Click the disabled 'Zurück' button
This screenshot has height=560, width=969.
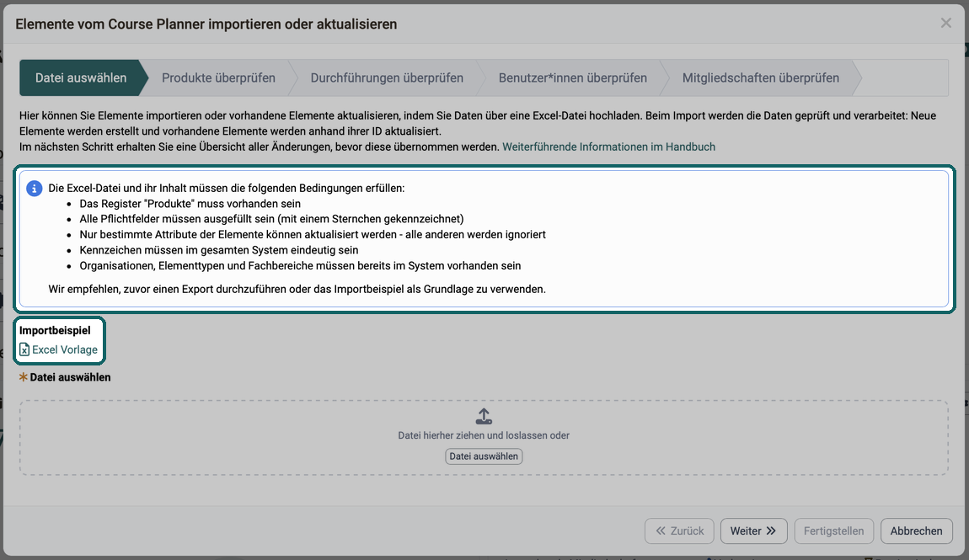click(679, 531)
